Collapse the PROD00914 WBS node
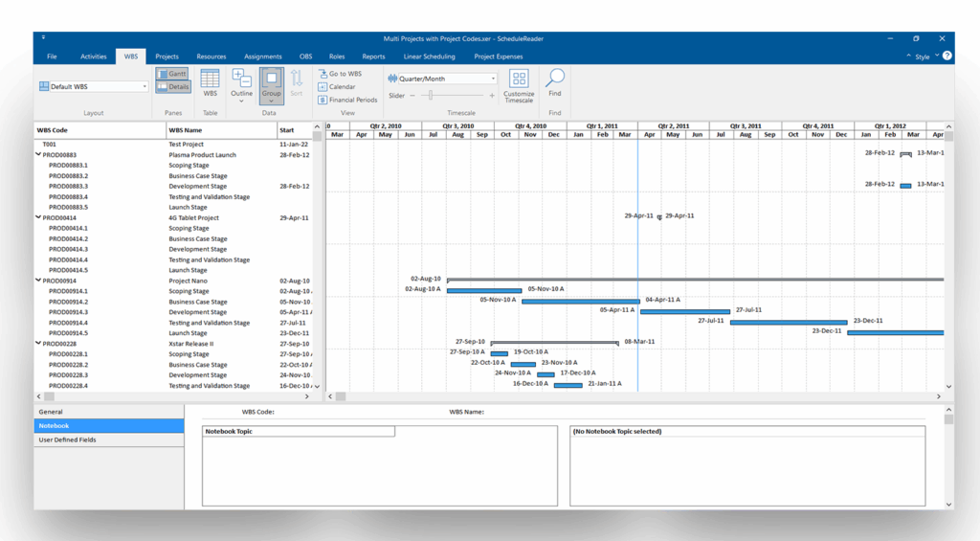 [38, 281]
